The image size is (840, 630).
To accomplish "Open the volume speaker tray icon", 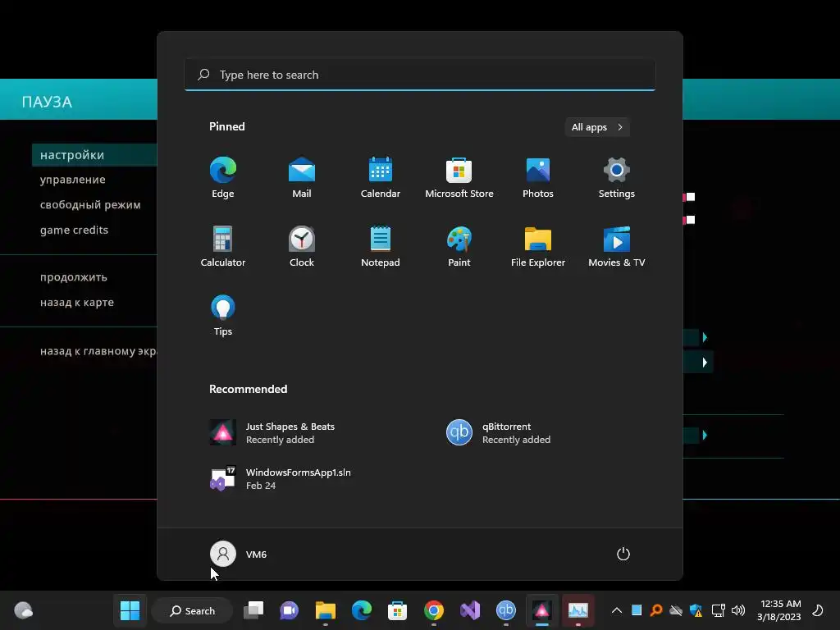I will point(738,610).
